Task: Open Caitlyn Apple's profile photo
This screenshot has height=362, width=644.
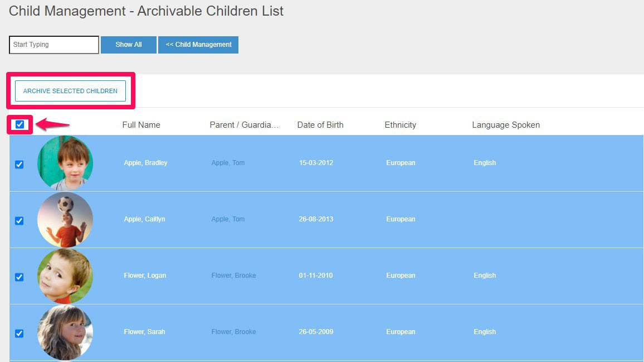Action: [65, 220]
